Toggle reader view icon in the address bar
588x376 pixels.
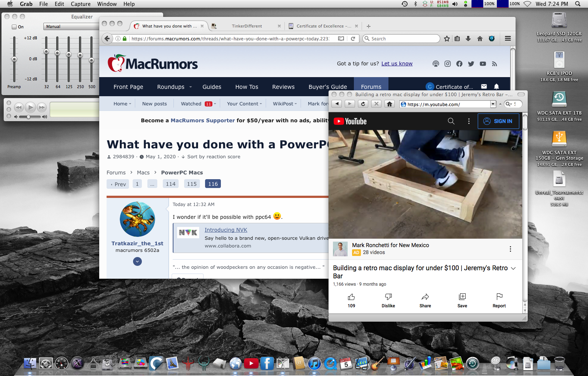[341, 39]
